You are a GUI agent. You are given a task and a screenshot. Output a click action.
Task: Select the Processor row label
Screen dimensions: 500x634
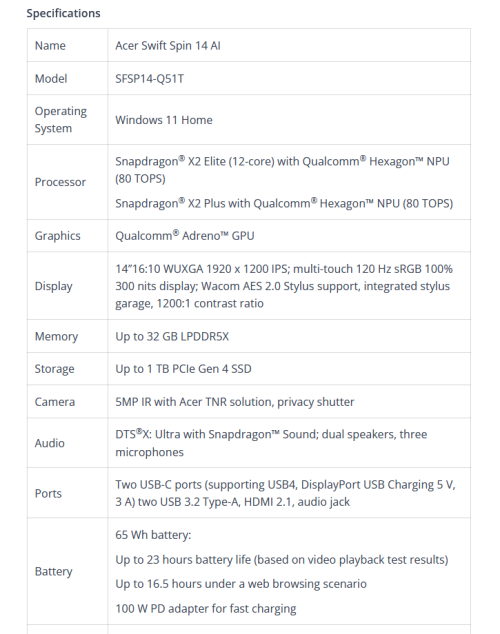[60, 182]
